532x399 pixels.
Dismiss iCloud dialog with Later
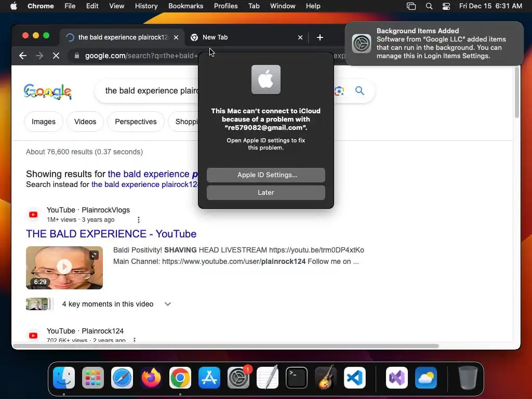(x=265, y=192)
